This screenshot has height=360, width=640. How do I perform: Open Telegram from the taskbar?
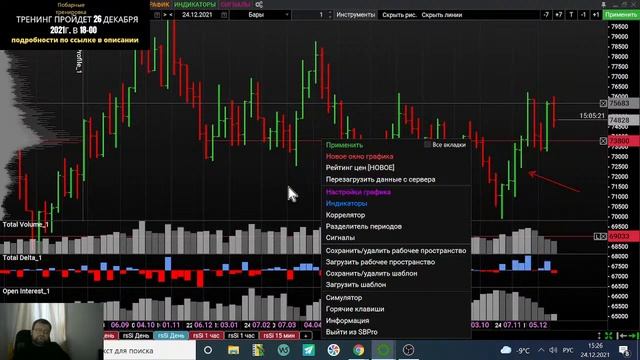tap(309, 350)
